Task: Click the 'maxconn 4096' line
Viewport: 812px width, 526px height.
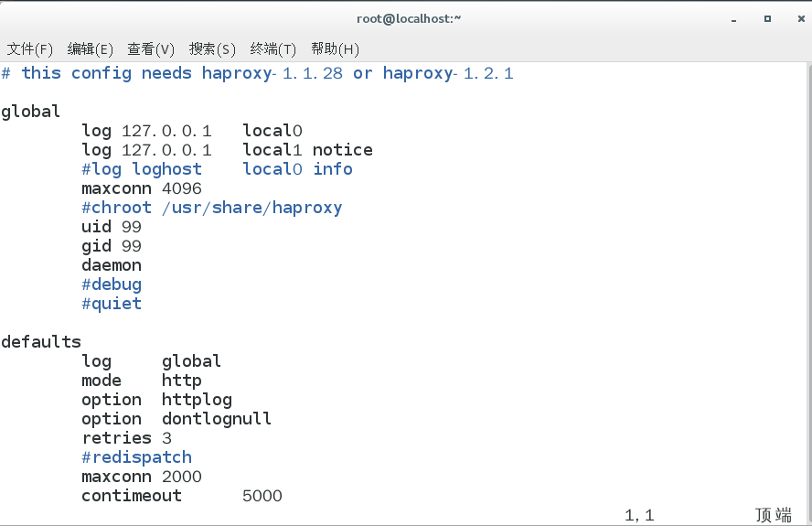Action: pyautogui.click(x=142, y=188)
